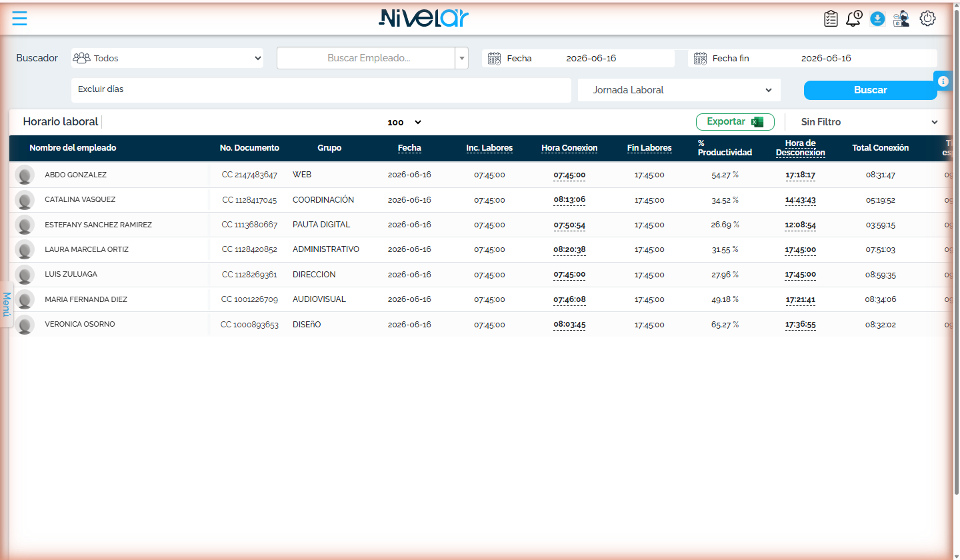The width and height of the screenshot is (960, 560).
Task: Click Abdo Gonzalez avatar picture
Action: tap(25, 175)
